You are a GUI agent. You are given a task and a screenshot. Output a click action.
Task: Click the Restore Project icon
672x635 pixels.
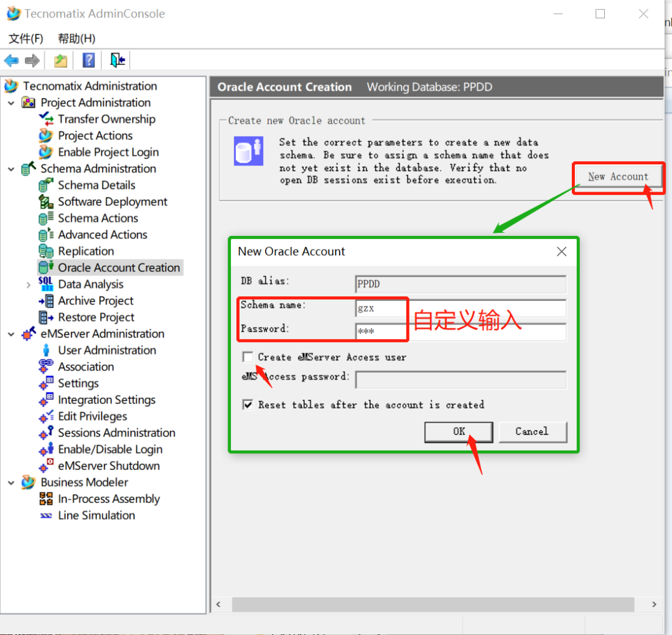[46, 317]
